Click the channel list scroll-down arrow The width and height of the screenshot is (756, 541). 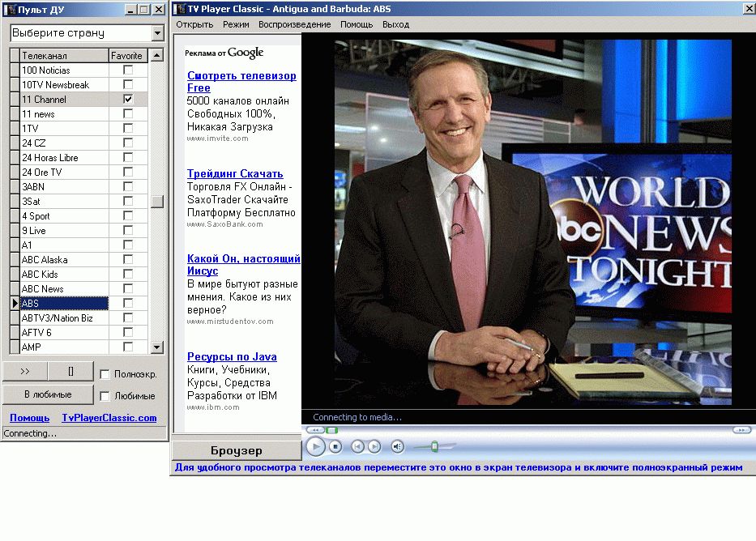tap(157, 347)
